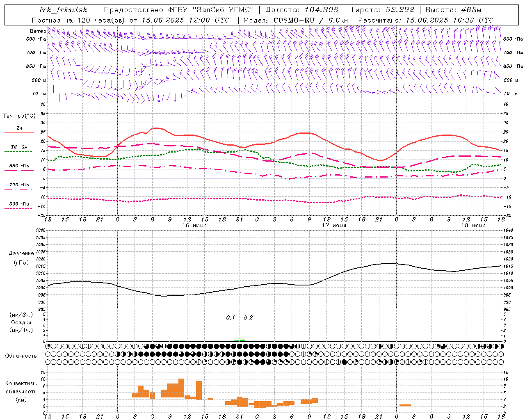Select the provider text ФГБУ "ЗапСиб УГМС"
The width and height of the screenshot is (525, 420).
(x=211, y=10)
